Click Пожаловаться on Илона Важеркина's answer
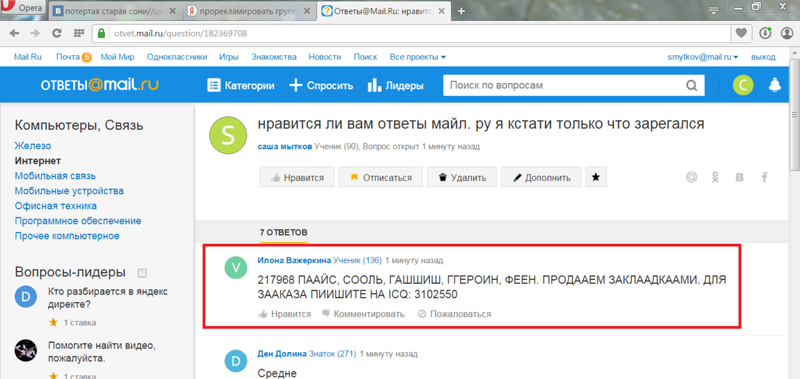 point(455,314)
